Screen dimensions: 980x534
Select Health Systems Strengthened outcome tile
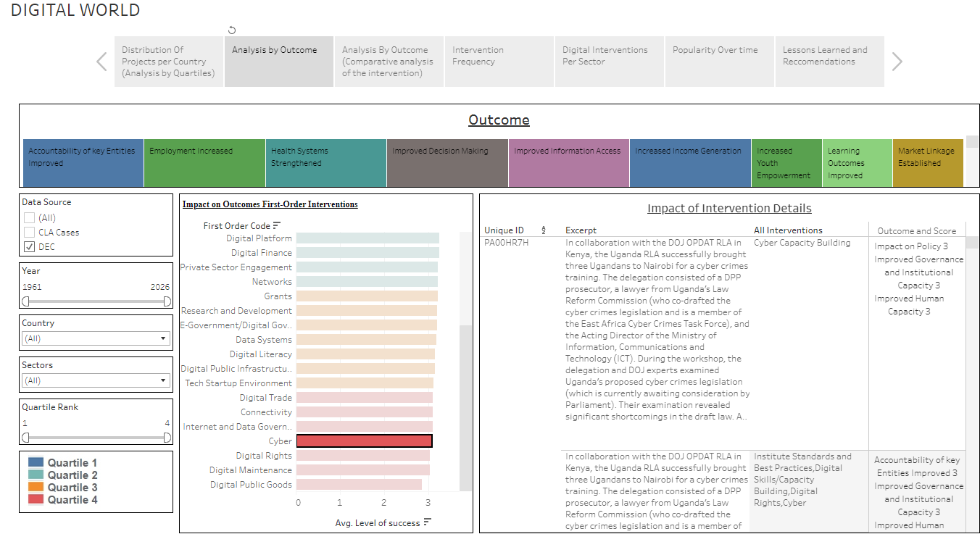pyautogui.click(x=326, y=163)
